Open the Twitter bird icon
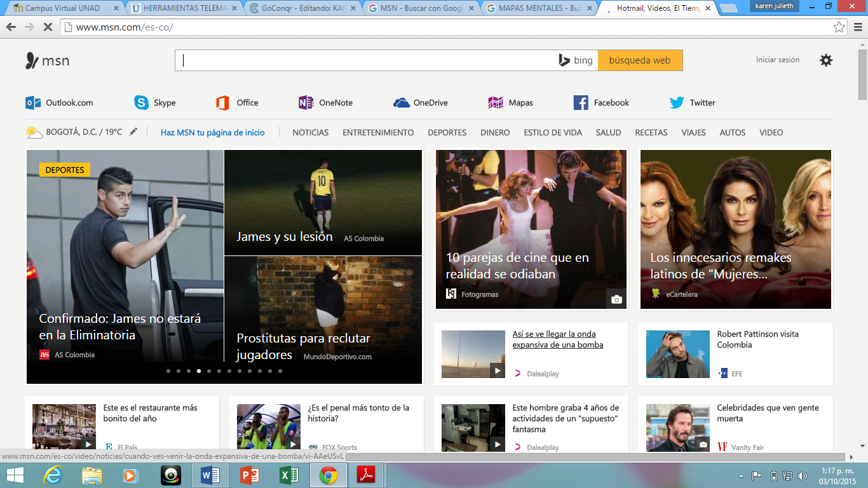 click(677, 103)
